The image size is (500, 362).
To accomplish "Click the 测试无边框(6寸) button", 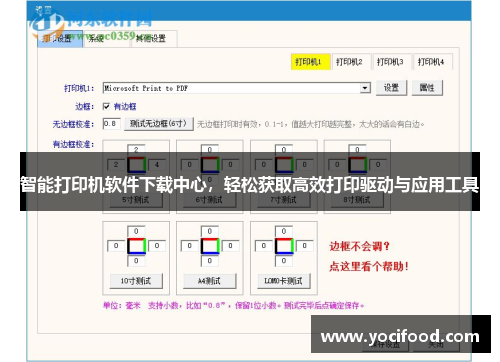I will coord(159,124).
